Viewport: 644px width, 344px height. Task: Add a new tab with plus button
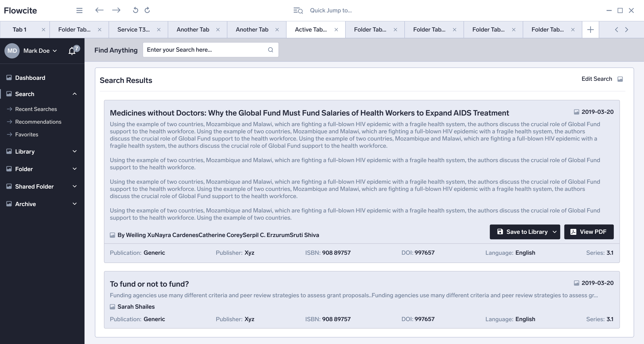pyautogui.click(x=590, y=30)
